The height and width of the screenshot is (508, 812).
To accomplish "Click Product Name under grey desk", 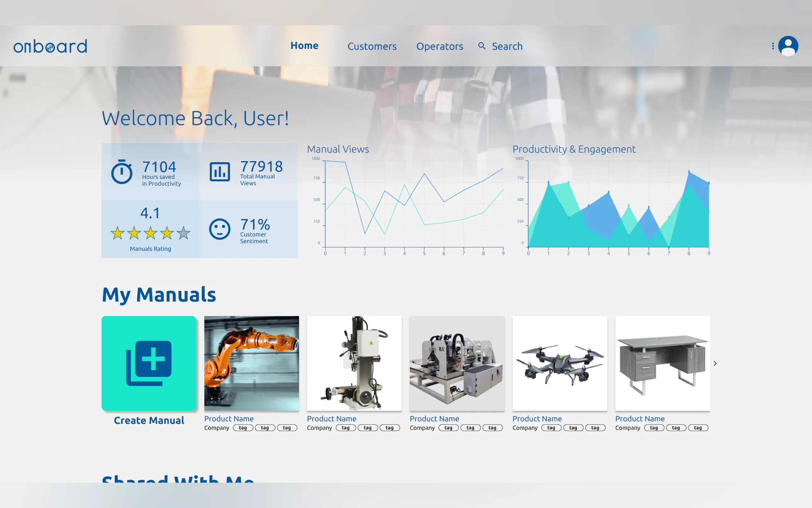I will 640,419.
